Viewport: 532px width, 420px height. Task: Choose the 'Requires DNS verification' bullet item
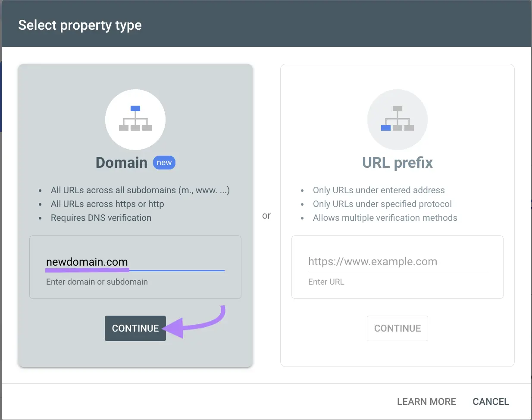[101, 218]
